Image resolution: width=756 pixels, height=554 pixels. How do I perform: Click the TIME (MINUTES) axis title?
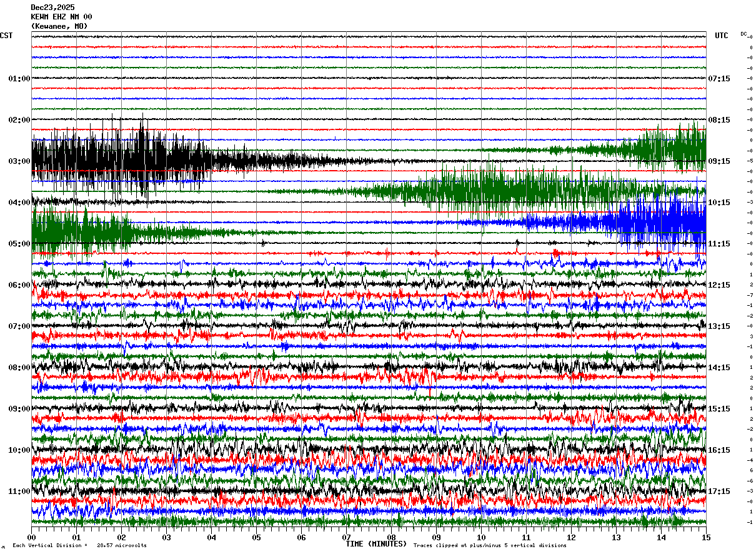tap(376, 544)
